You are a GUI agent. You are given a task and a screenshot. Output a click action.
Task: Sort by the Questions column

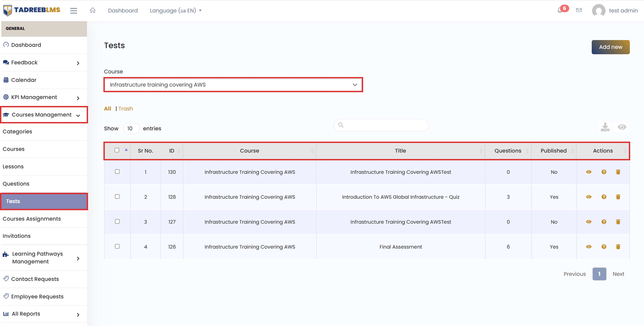pos(508,151)
